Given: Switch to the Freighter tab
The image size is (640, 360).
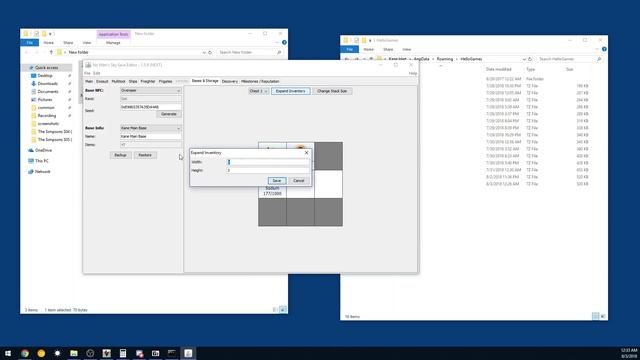Looking at the screenshot, I should tap(148, 81).
